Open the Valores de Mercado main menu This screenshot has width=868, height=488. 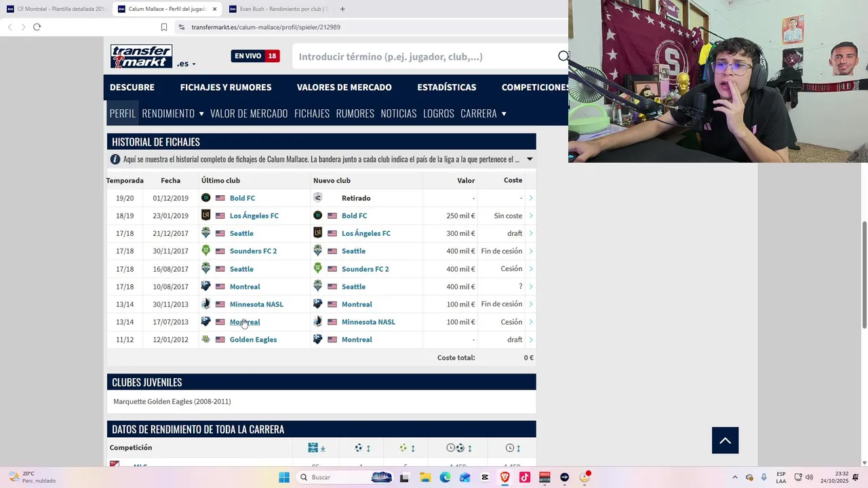344,87
